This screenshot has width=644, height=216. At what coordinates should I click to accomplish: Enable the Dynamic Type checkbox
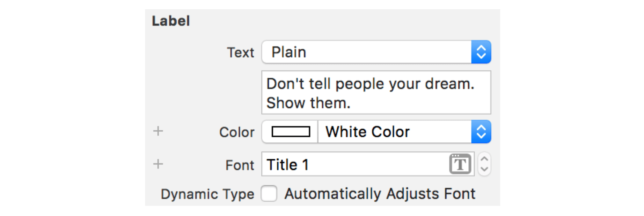click(x=269, y=194)
